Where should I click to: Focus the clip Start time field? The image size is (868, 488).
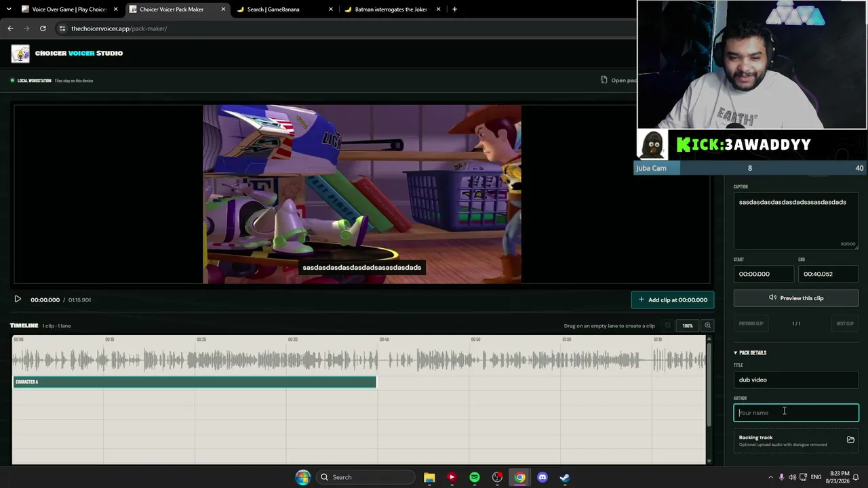[764, 274]
